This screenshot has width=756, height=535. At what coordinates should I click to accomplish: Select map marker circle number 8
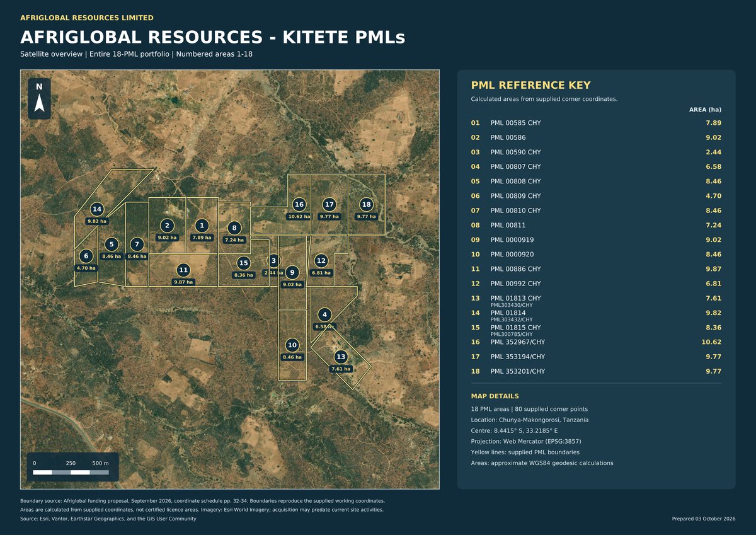pos(234,228)
